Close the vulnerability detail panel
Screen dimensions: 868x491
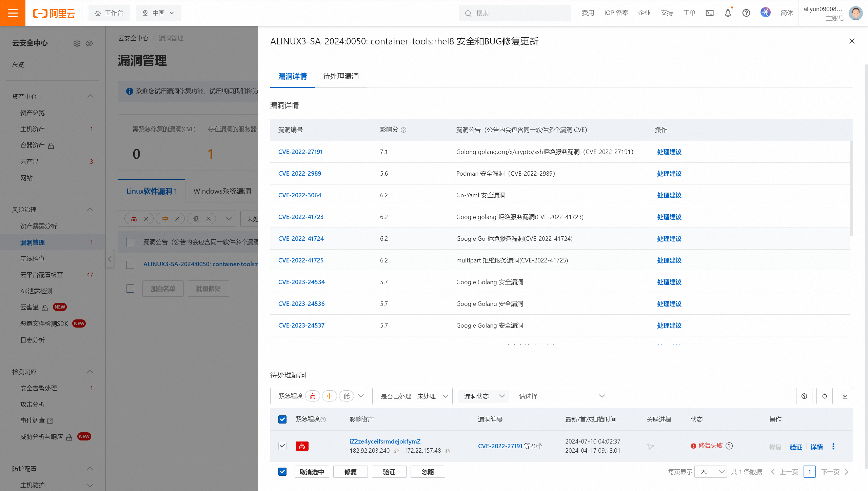(852, 41)
